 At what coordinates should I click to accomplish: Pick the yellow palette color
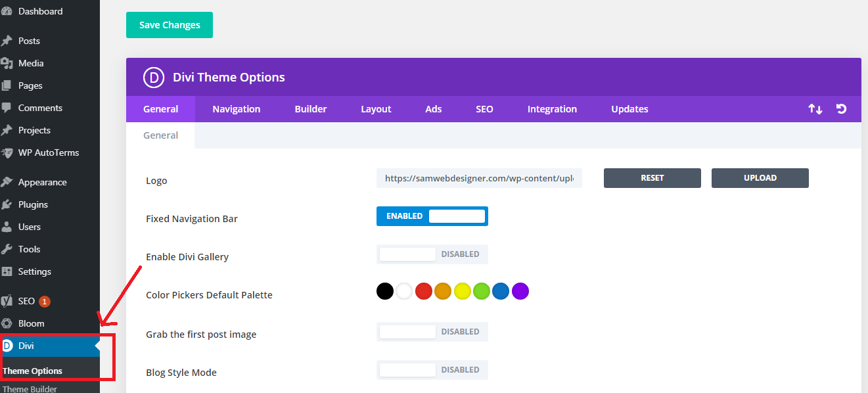pos(463,291)
